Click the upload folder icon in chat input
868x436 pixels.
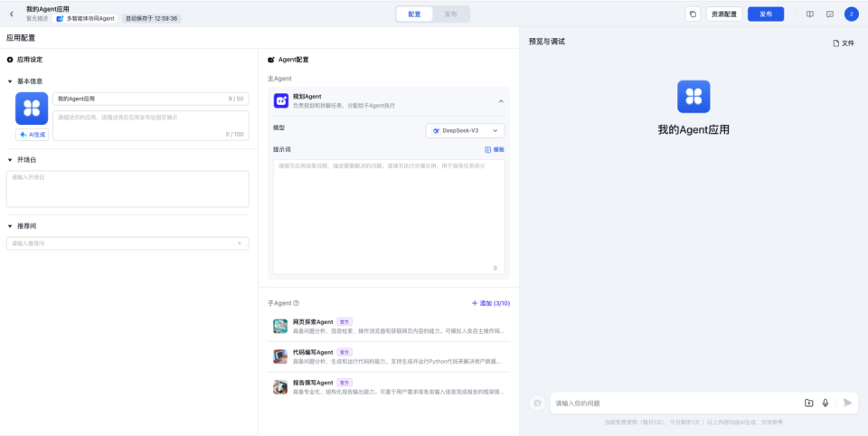tap(808, 403)
